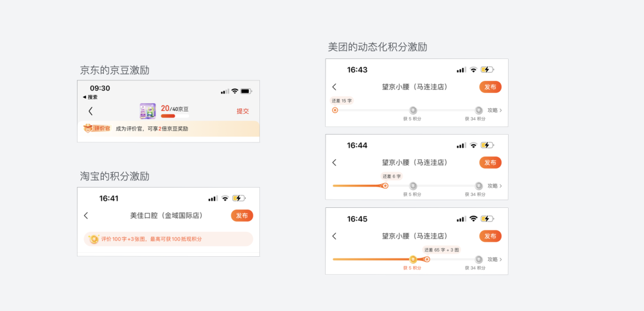
Task: Tap the back arrow in the 16:45 screen
Action: 335,236
